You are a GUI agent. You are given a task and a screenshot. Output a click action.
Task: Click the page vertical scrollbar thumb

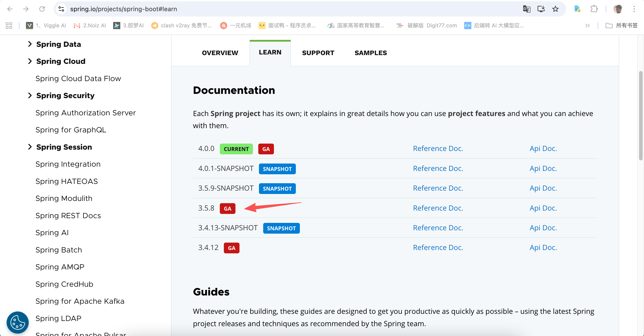coord(641,115)
